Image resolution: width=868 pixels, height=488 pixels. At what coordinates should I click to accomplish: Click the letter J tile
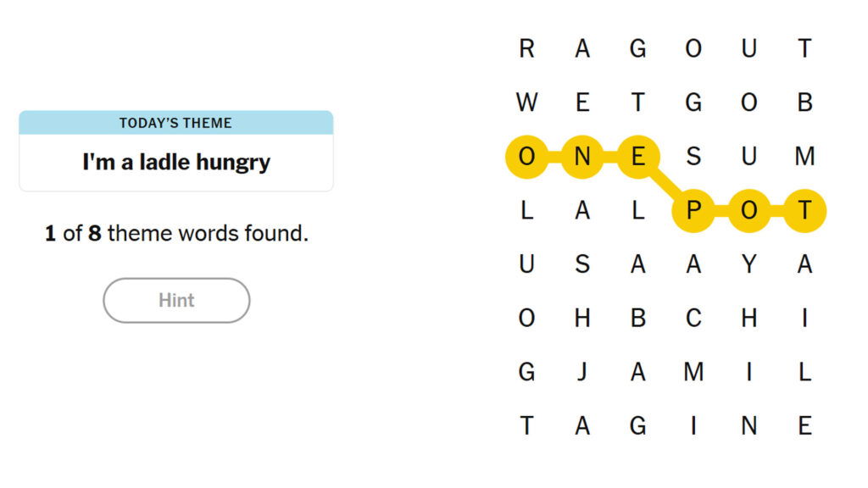[x=582, y=371]
